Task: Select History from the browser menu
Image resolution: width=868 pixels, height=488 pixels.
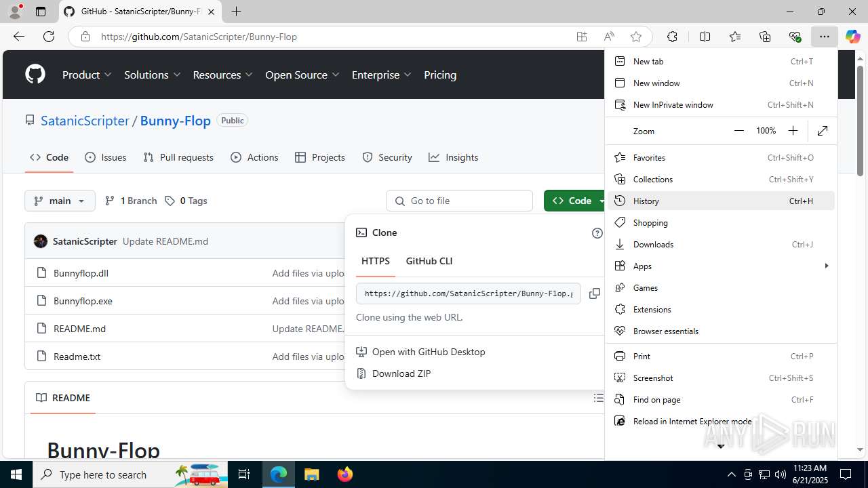Action: (x=720, y=201)
